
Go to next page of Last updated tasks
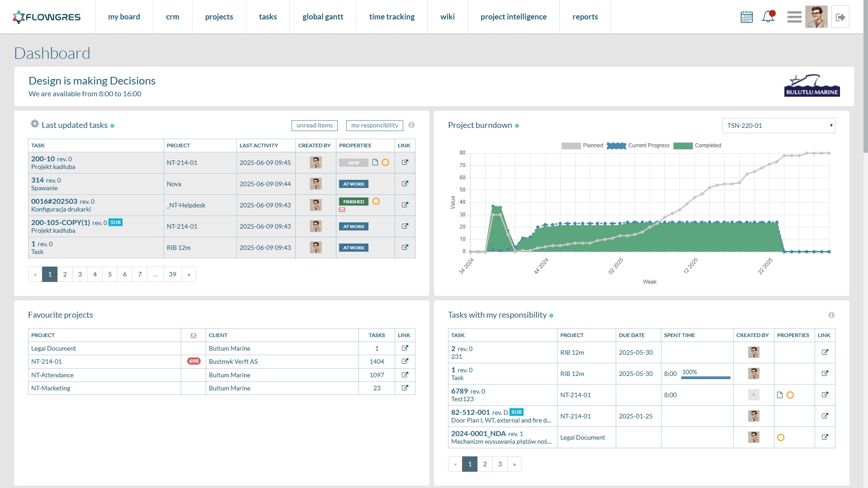click(x=189, y=274)
